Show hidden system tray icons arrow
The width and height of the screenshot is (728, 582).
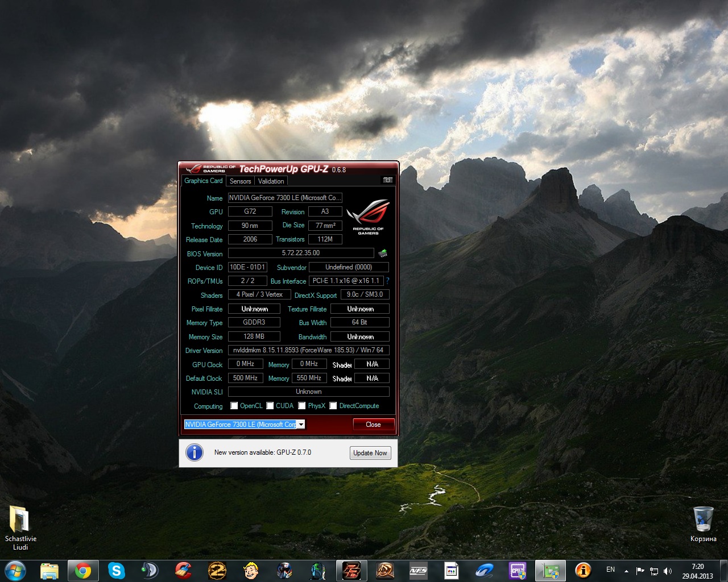pos(626,571)
